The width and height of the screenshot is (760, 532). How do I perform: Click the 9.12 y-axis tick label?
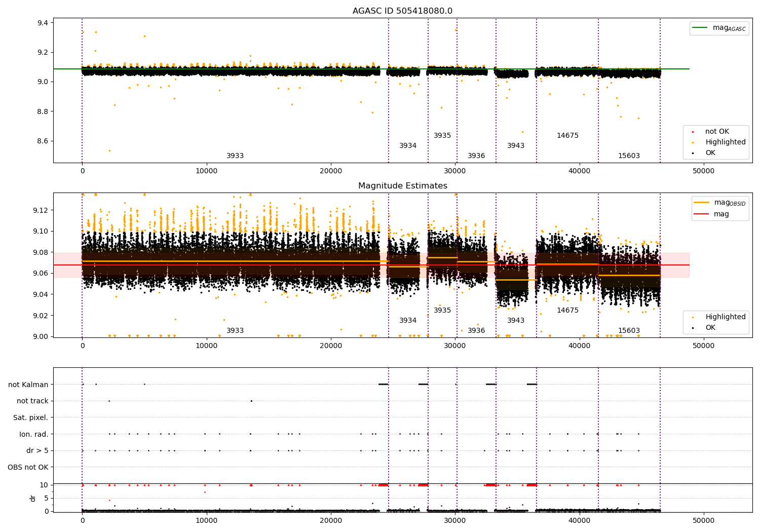click(x=41, y=210)
